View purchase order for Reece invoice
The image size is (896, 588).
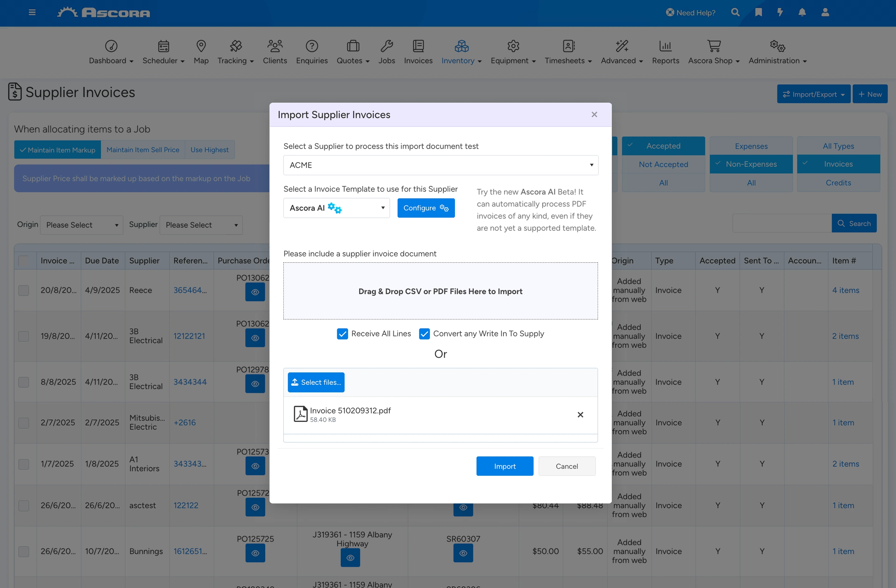(x=255, y=292)
